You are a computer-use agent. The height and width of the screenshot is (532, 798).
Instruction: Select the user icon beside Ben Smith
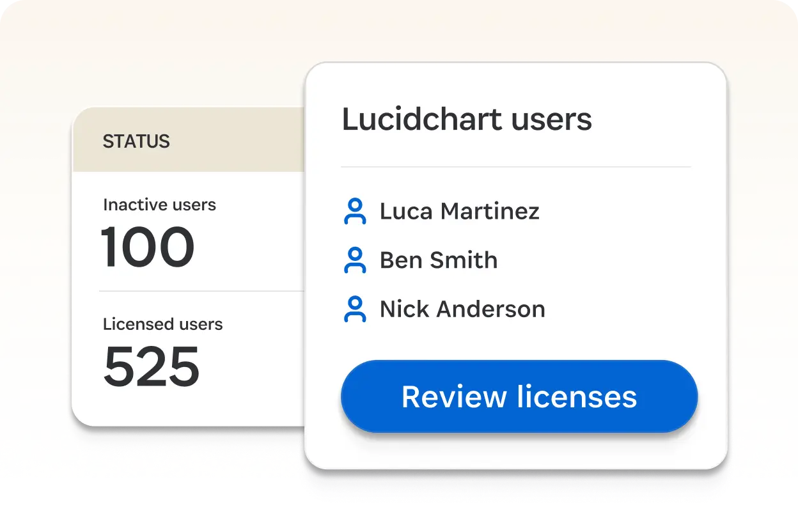(355, 260)
